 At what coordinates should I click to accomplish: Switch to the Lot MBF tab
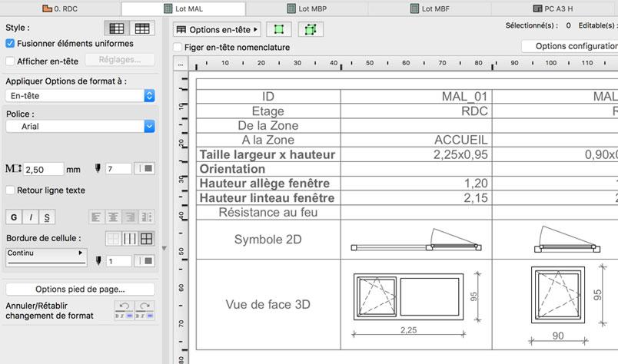[x=430, y=8]
